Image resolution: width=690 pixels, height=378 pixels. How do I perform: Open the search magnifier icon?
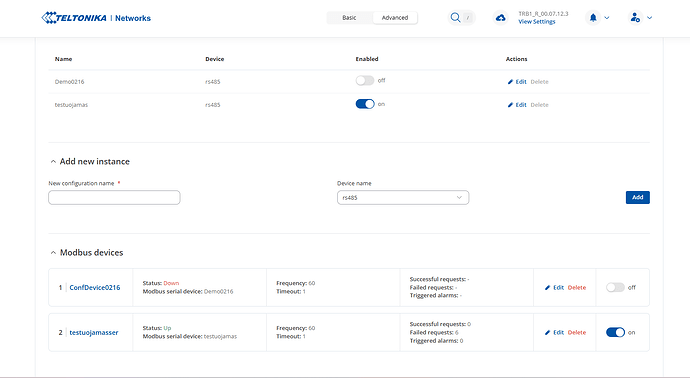point(455,18)
